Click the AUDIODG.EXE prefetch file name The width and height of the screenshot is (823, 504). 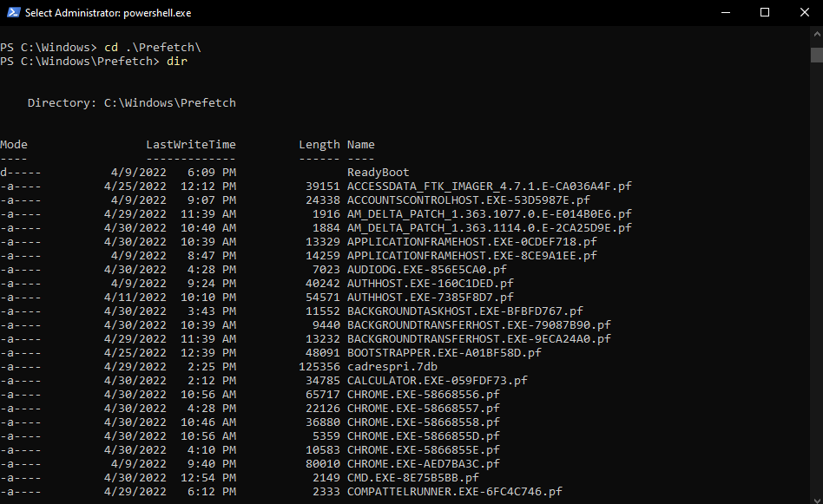[426, 270]
